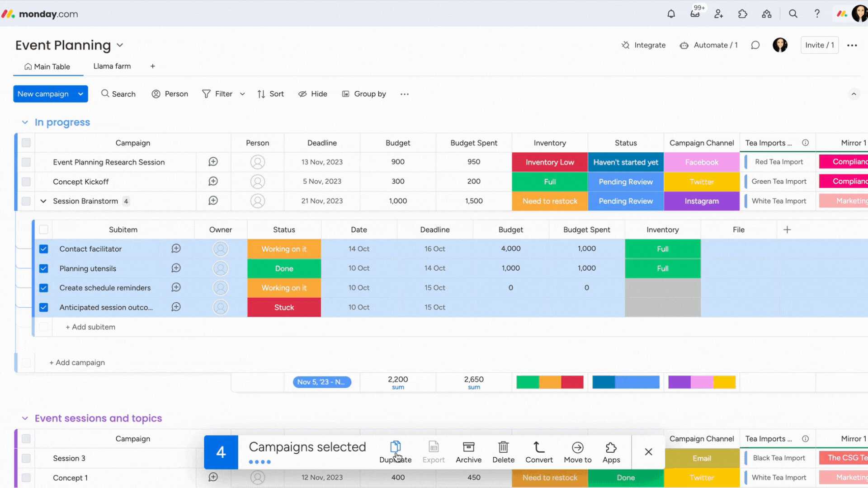Check the Concept Kickoff row
Viewport: 868px width, 488px height.
pyautogui.click(x=26, y=182)
